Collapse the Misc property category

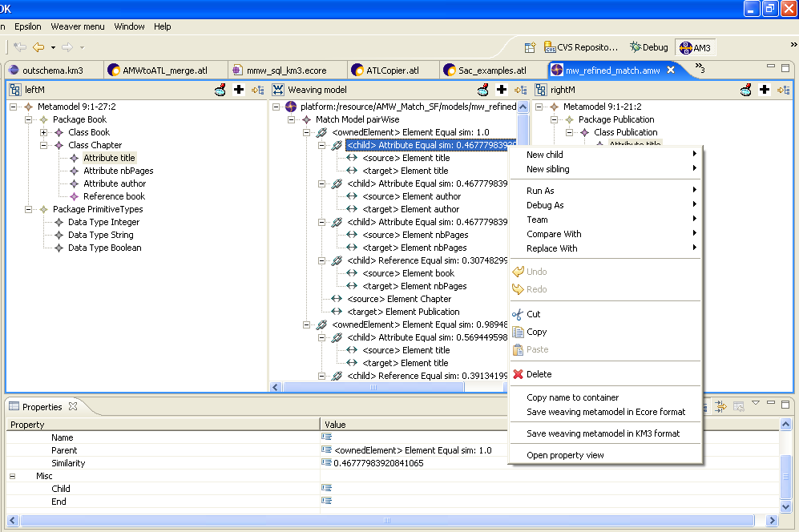pos(12,477)
